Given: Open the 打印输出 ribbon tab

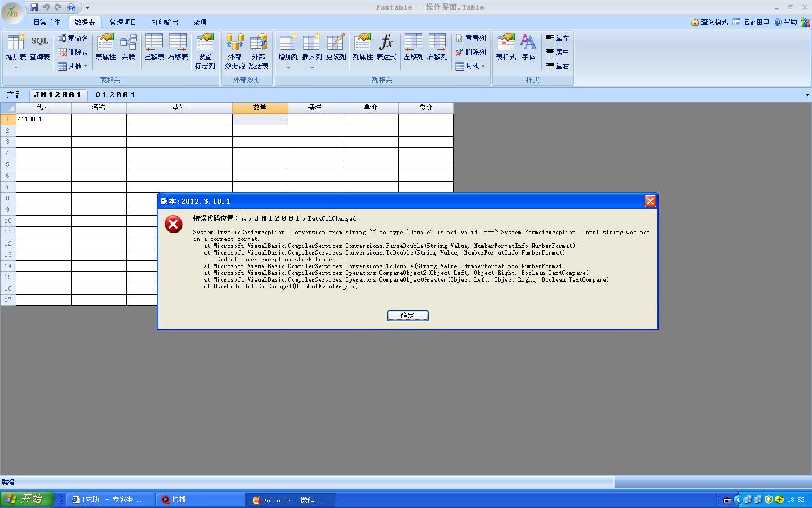Looking at the screenshot, I should pyautogui.click(x=165, y=23).
